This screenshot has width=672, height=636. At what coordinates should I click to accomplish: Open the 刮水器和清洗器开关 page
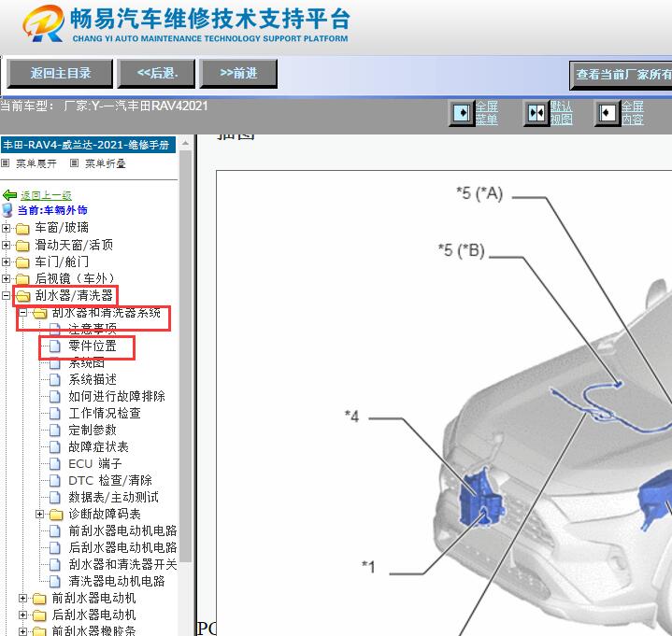point(122,565)
